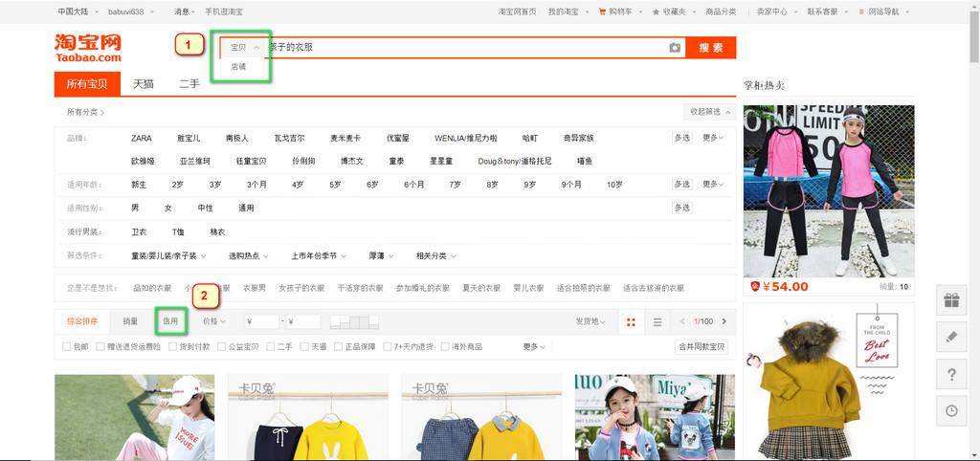This screenshot has width=980, height=461.
Task: Filter by brand ZARA
Action: pyautogui.click(x=142, y=138)
